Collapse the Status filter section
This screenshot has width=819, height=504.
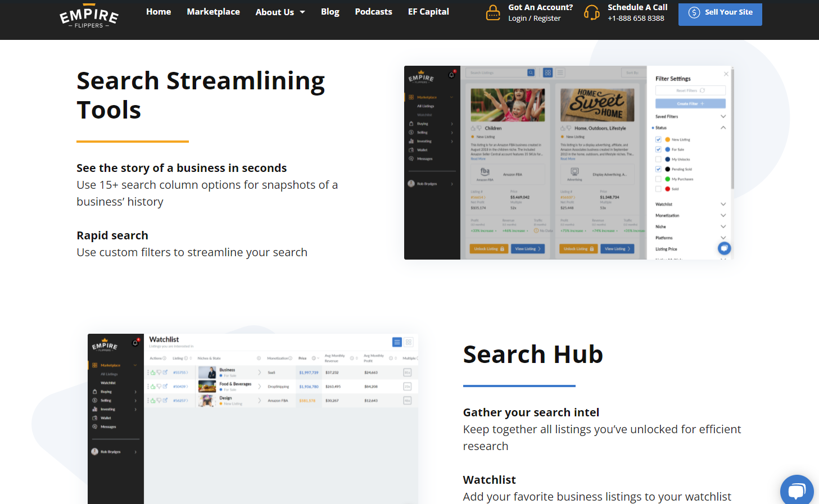pyautogui.click(x=723, y=128)
